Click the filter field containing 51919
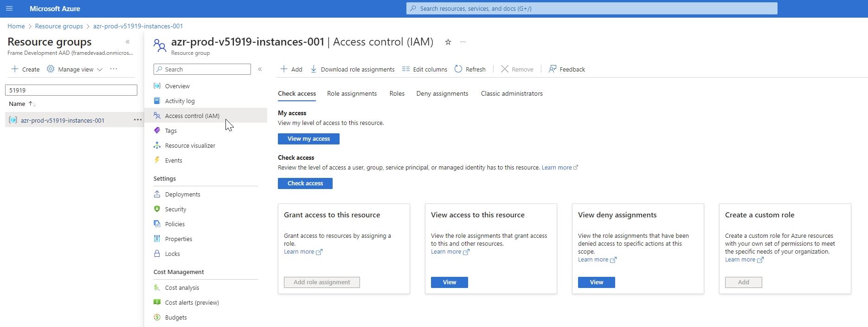This screenshot has height=327, width=868. [x=71, y=90]
